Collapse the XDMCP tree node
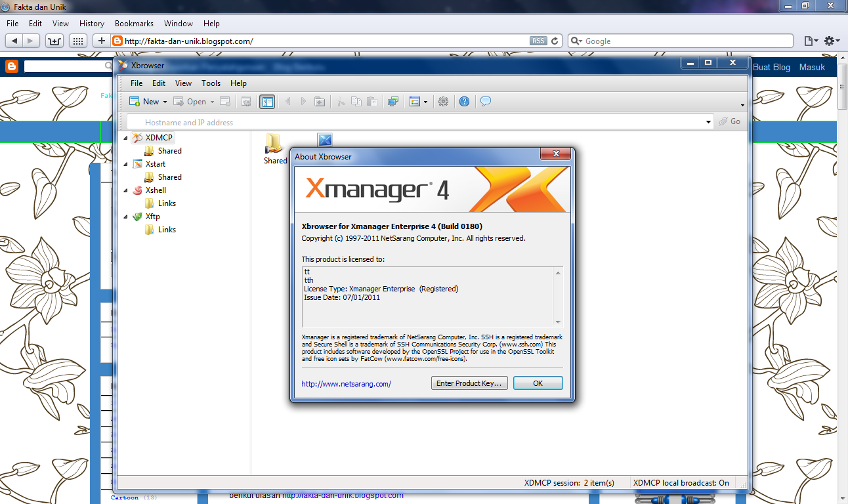 125,138
